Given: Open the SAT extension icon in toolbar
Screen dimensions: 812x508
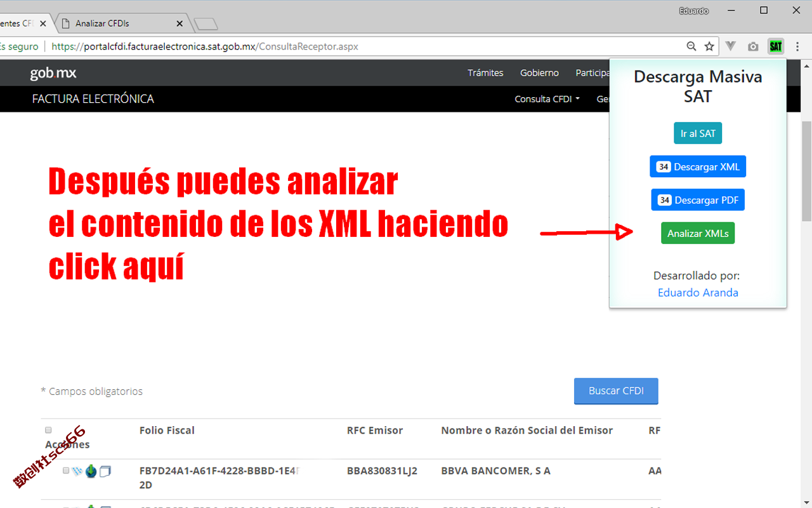Looking at the screenshot, I should click(775, 46).
